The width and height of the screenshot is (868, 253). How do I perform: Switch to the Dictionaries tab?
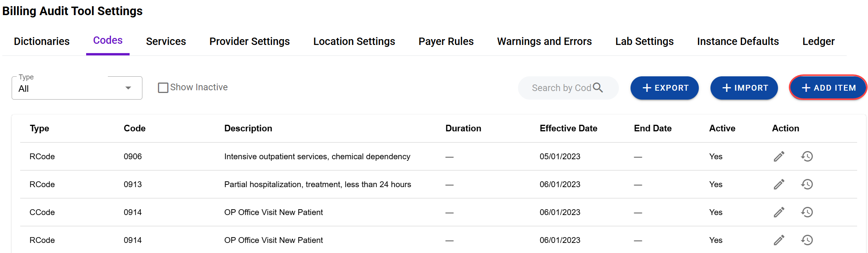coord(42,41)
